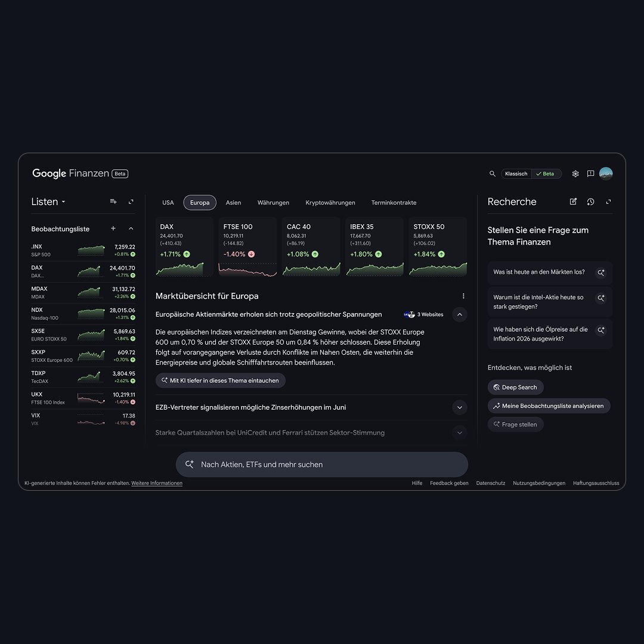Click the Frage stellen chip
Screen dimensions: 644x644
coord(515,425)
